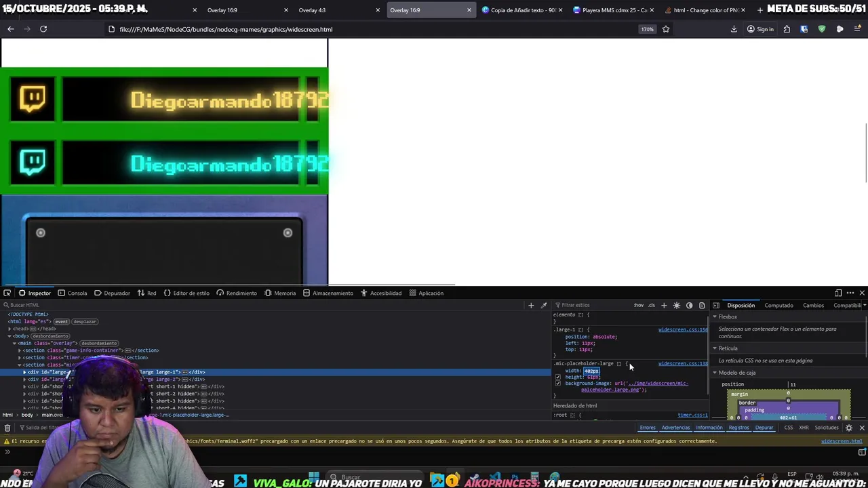Click the Filtrar estilos input
The width and height of the screenshot is (868, 488).
tap(593, 305)
